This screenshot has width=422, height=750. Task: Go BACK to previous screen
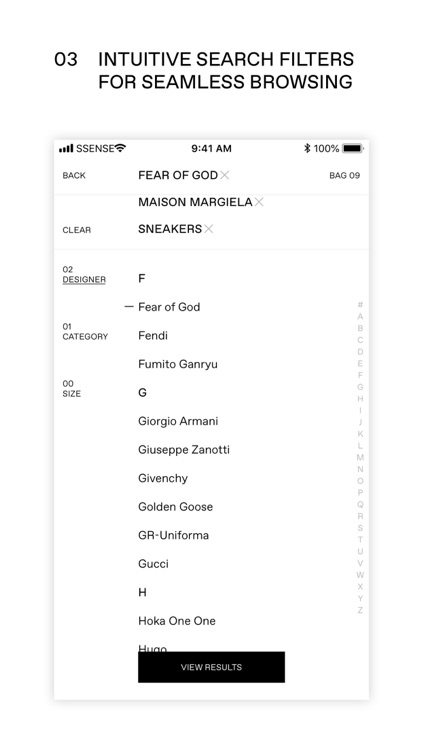pos(74,176)
